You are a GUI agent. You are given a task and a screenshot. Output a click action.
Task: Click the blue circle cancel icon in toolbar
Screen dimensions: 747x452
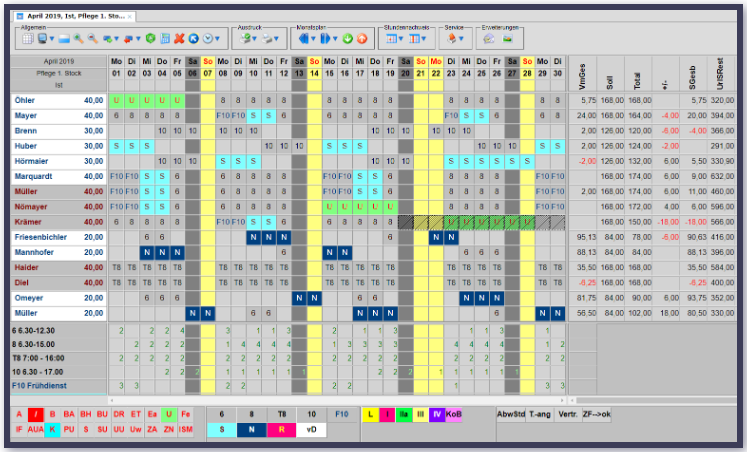192,39
